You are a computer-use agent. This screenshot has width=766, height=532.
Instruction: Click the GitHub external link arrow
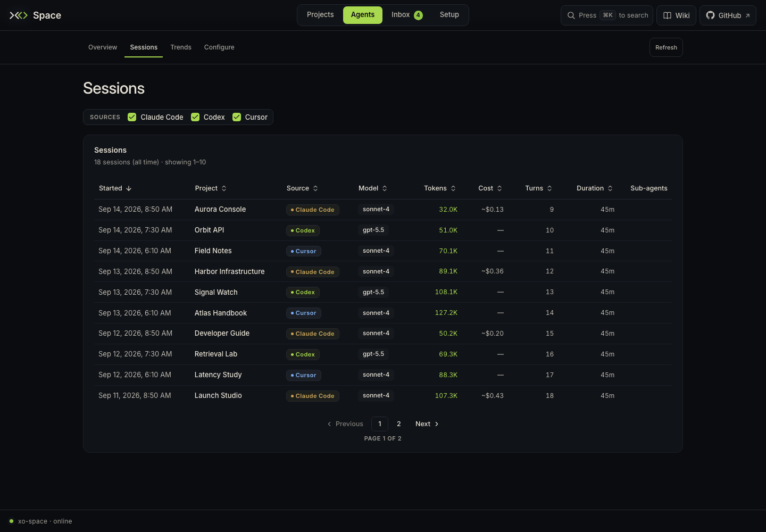coord(747,15)
